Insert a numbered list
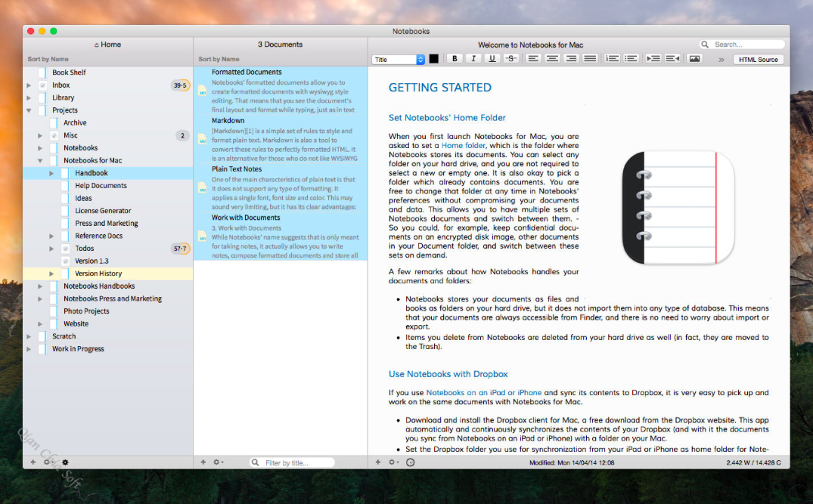This screenshot has width=813, height=504. pyautogui.click(x=613, y=59)
